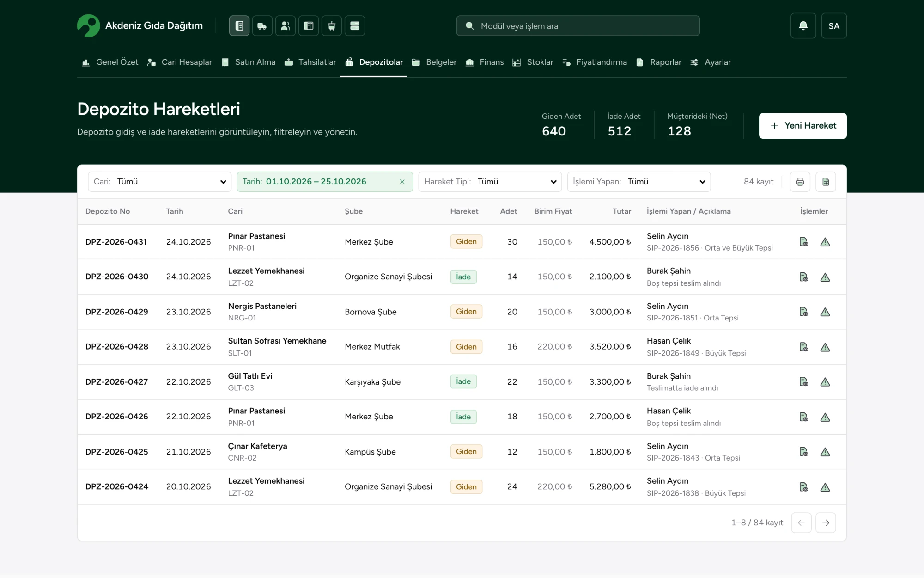Switch to the Cari Hesaplar tab

(x=179, y=62)
